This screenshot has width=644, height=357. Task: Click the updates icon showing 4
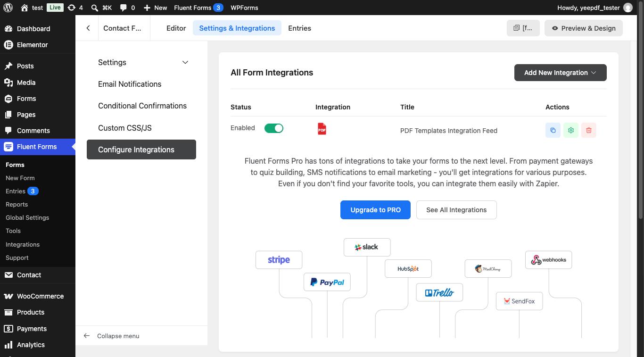pyautogui.click(x=71, y=8)
